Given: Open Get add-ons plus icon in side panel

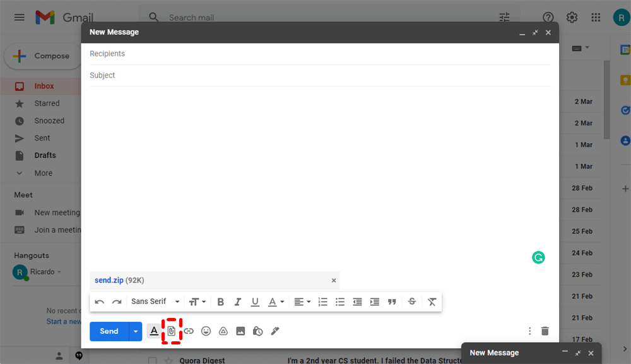Looking at the screenshot, I should coord(625,189).
